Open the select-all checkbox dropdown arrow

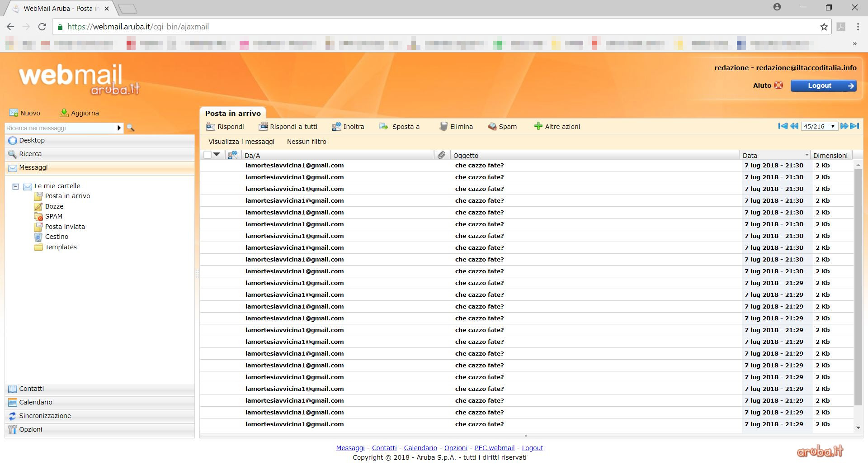point(217,155)
